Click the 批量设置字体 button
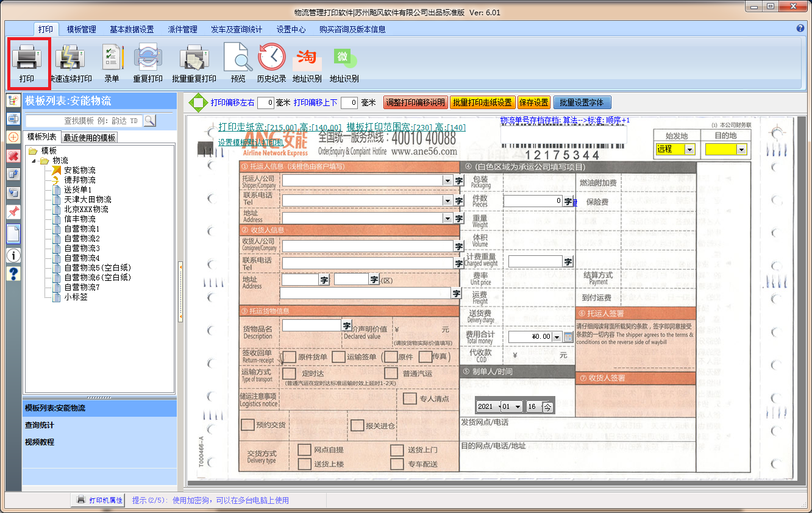The width and height of the screenshot is (812, 513). [x=582, y=102]
